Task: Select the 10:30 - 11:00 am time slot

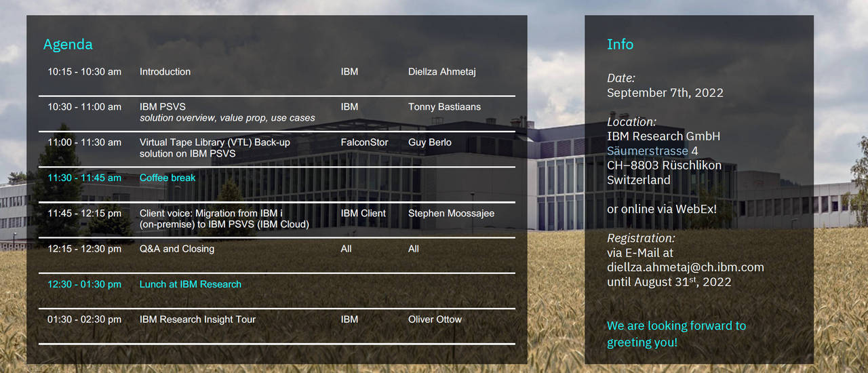Action: (84, 106)
